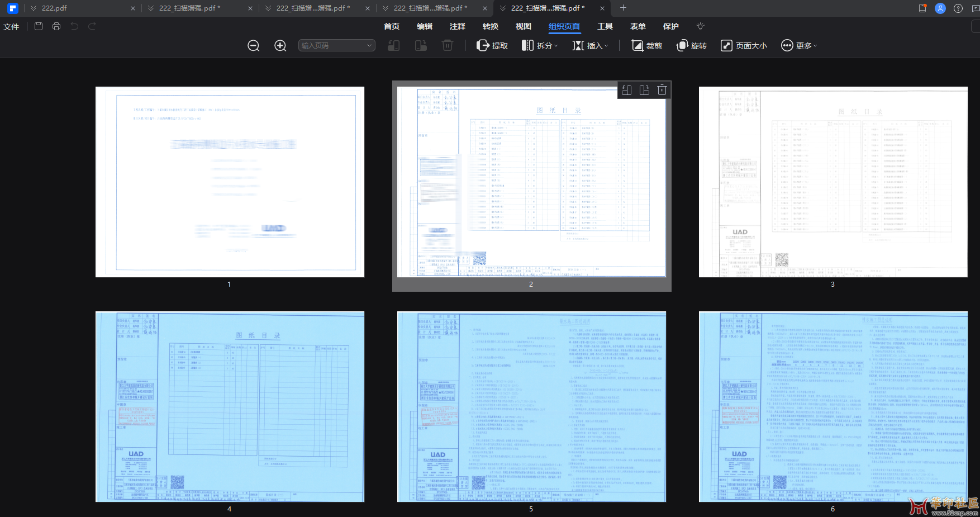Click the 提取 extract button
Viewport: 980px width, 517px height.
(x=492, y=46)
